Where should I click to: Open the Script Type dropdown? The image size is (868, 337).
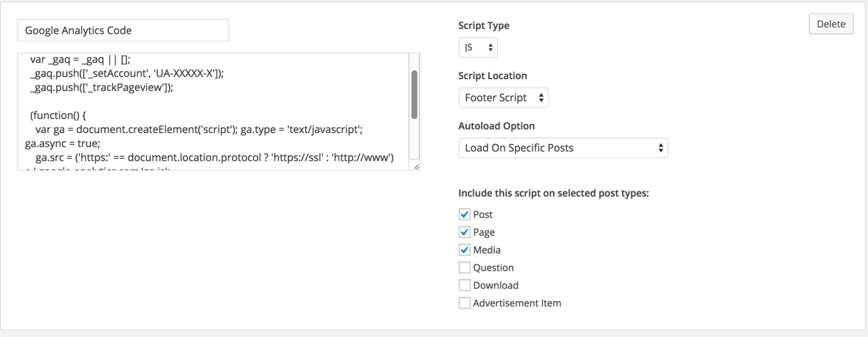pos(478,47)
